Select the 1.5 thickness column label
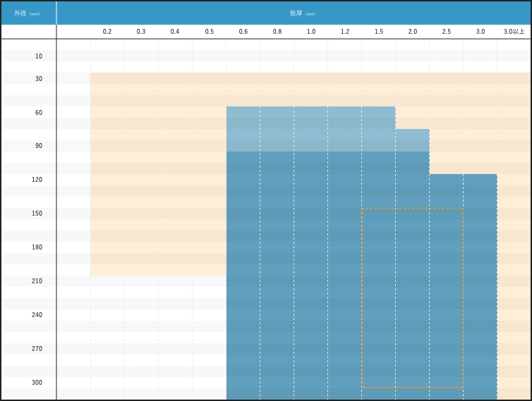The image size is (532, 401). 379,32
